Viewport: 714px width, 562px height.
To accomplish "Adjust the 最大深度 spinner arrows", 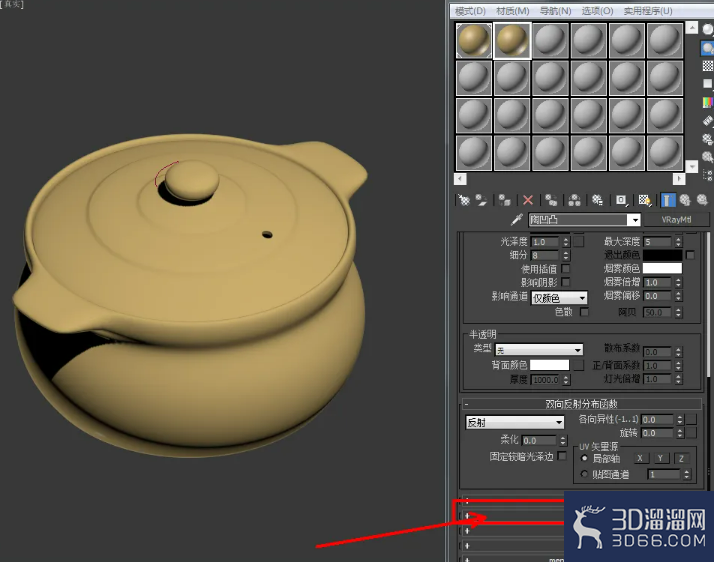I will point(678,242).
